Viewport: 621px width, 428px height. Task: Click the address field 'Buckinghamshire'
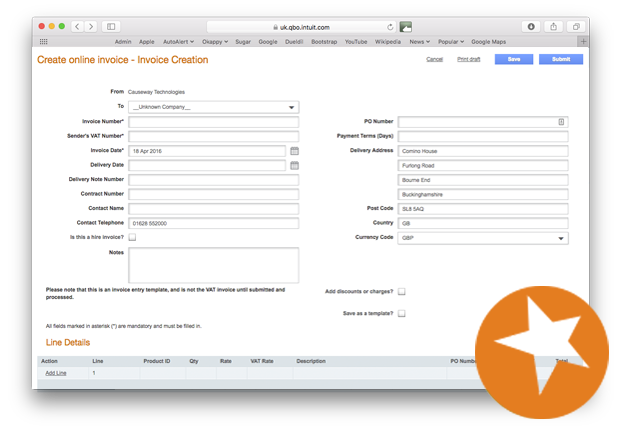coord(483,194)
